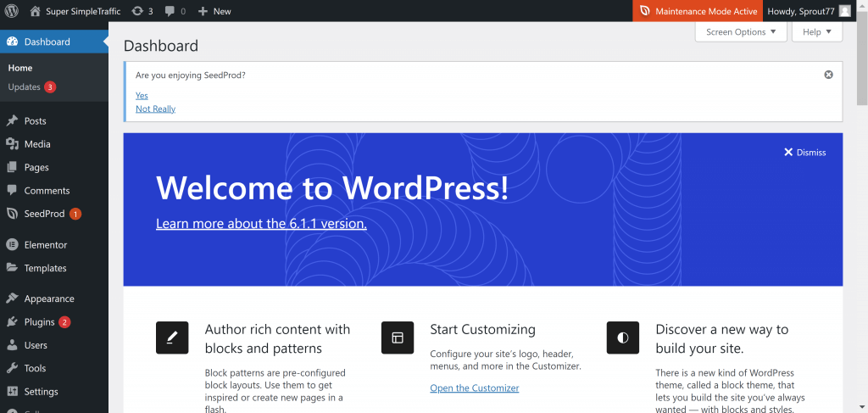Go to the Media menu
This screenshot has height=413, width=868.
[x=54, y=144]
